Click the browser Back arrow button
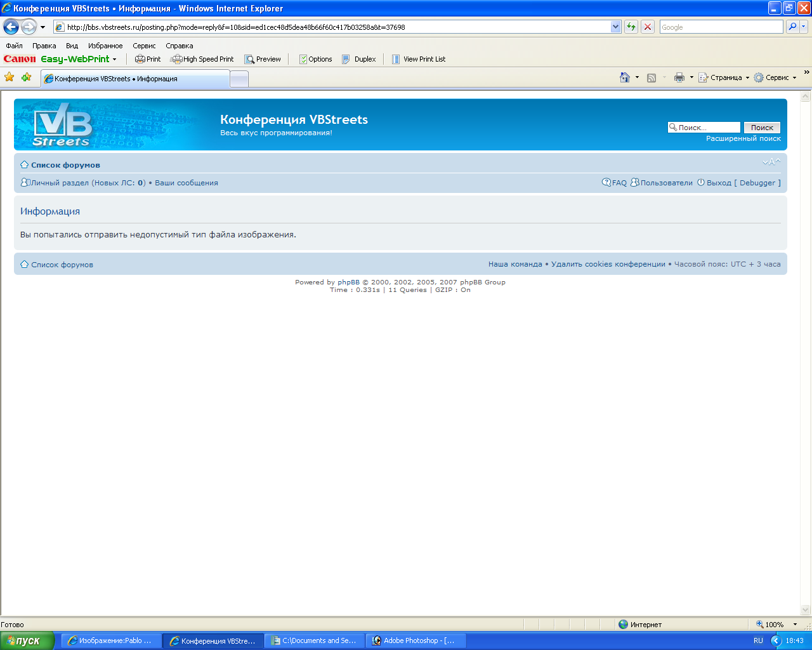The width and height of the screenshot is (812, 650). 11,27
